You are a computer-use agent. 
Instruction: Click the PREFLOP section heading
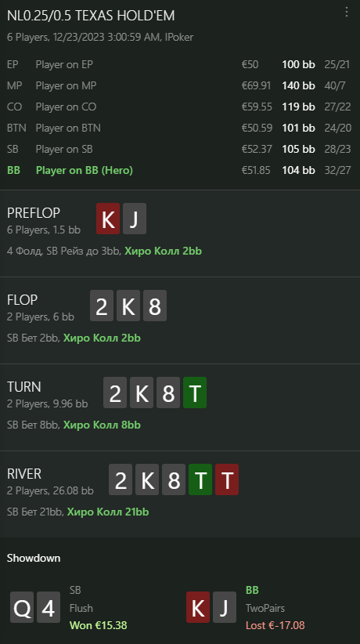[34, 213]
